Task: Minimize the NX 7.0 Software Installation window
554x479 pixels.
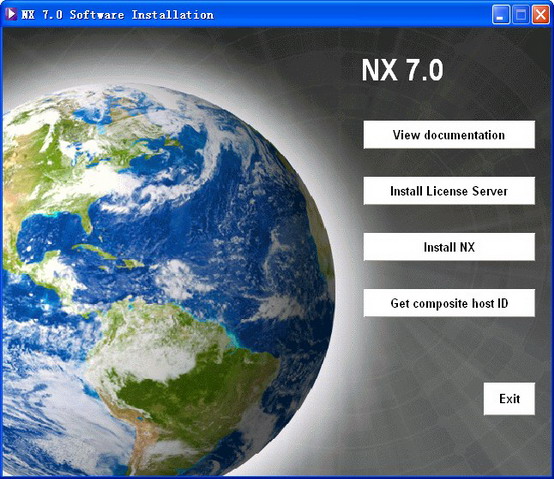Action: [x=501, y=15]
